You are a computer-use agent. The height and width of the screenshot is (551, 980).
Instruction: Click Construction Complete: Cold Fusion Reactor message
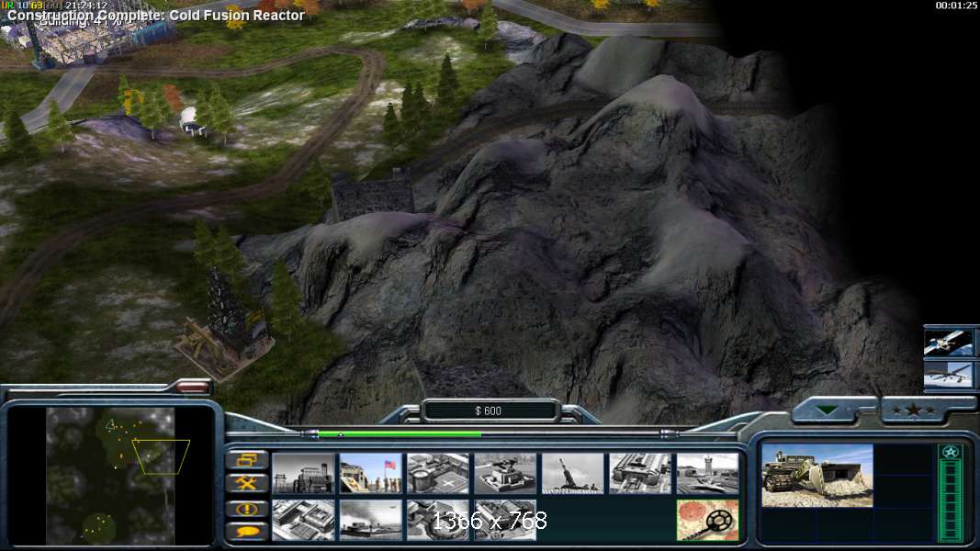[x=155, y=15]
